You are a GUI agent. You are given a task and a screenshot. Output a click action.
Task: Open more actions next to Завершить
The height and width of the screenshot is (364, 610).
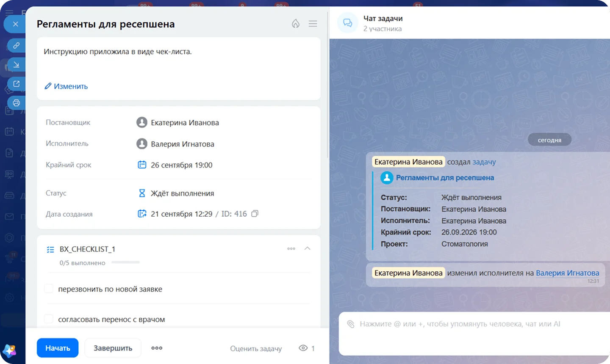click(x=157, y=348)
